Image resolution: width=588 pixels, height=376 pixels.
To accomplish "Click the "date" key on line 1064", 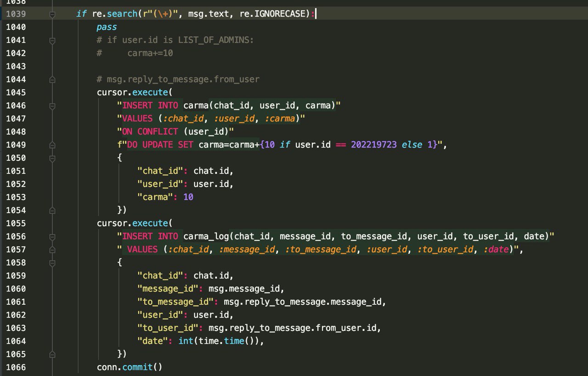I will click(x=153, y=341).
